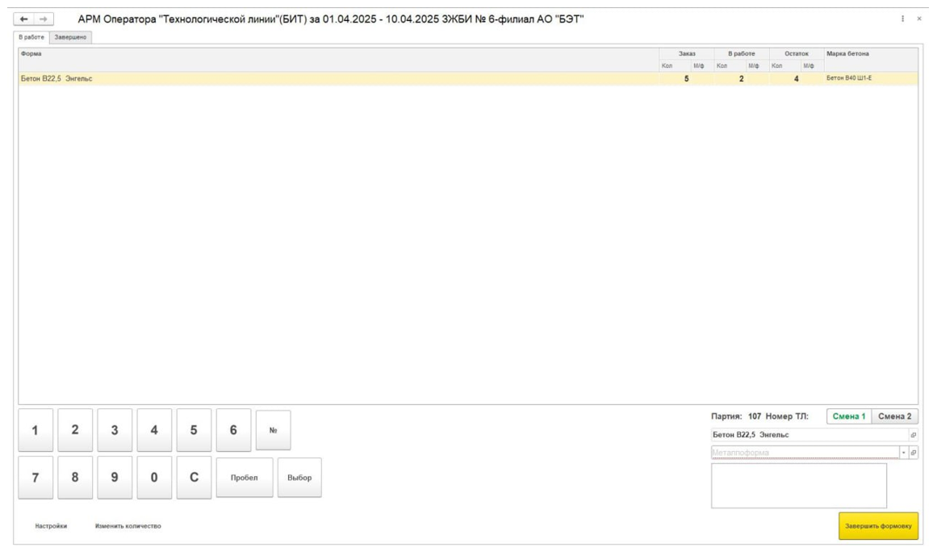Select shift Смена 2
Image resolution: width=937 pixels, height=560 pixels.
pyautogui.click(x=894, y=416)
